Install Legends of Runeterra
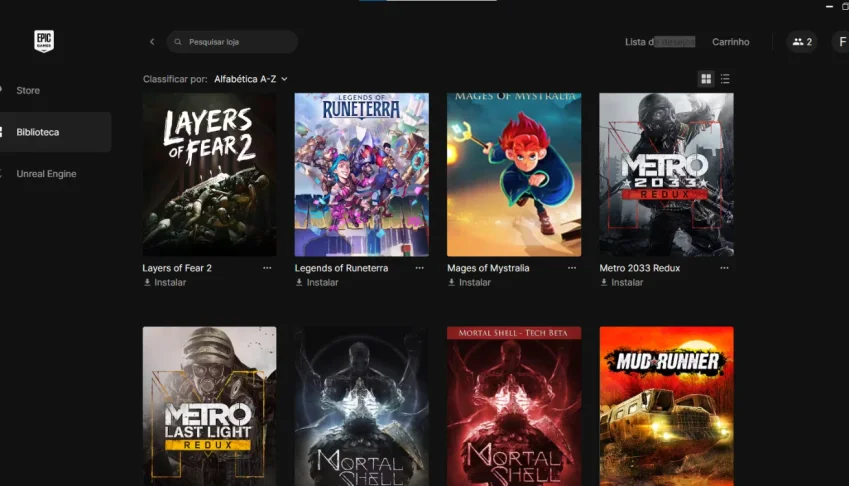The width and height of the screenshot is (849, 486). (317, 283)
